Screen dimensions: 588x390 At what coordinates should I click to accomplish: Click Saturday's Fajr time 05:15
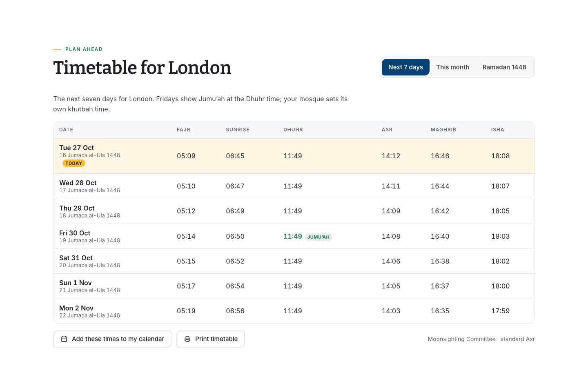coord(186,261)
